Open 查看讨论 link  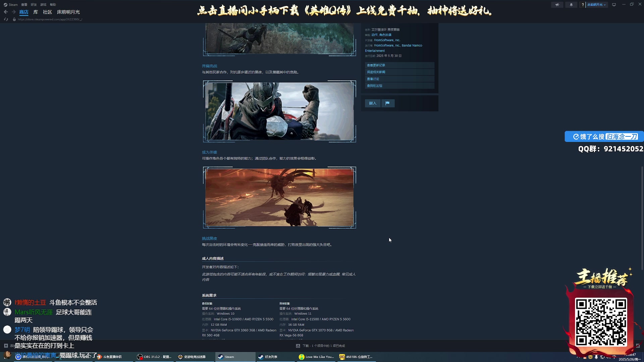pos(399,79)
